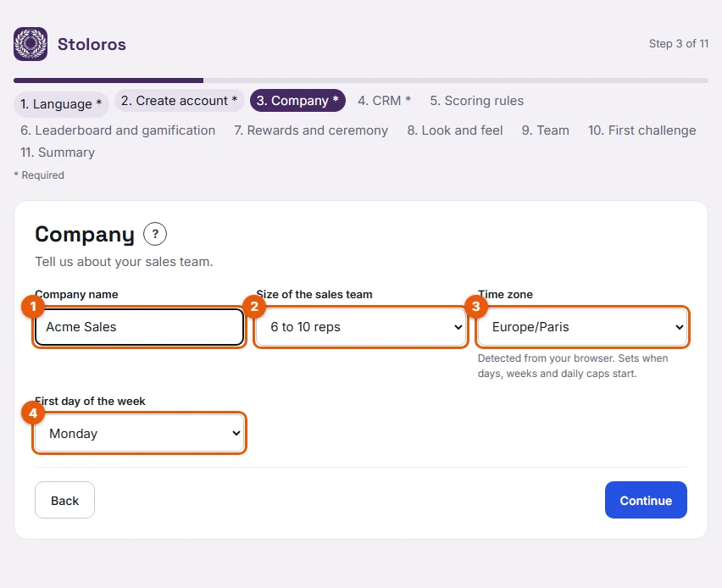Open the 6. Leaderboard and gamification step
This screenshot has height=588, width=722.
(118, 130)
